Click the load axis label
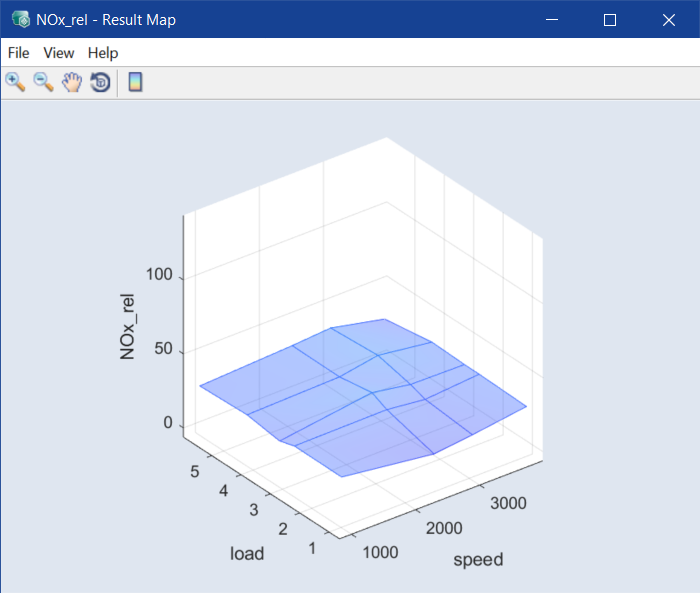Viewport: 700px width, 593px height. pos(247,553)
